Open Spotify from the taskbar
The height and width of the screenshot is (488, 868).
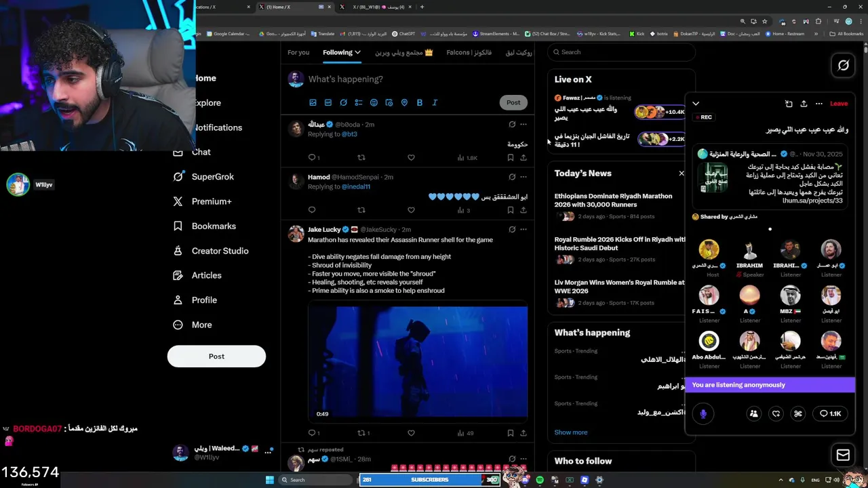click(540, 480)
